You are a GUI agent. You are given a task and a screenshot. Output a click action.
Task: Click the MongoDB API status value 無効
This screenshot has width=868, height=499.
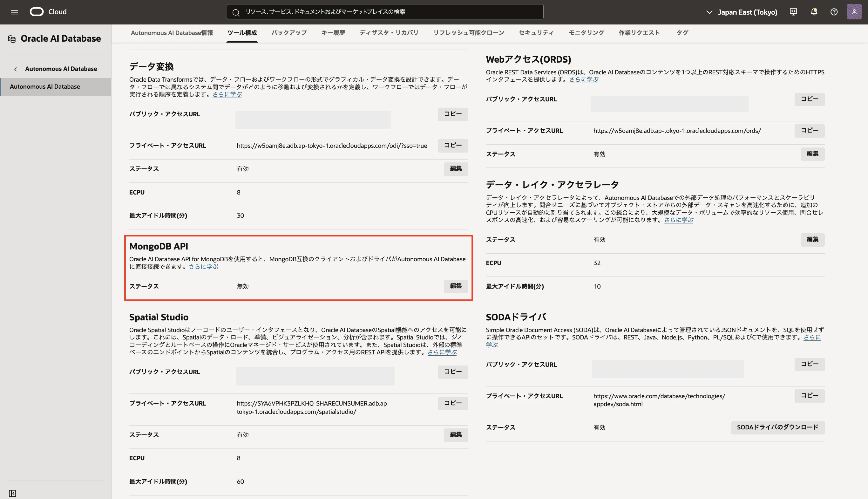[x=242, y=286]
